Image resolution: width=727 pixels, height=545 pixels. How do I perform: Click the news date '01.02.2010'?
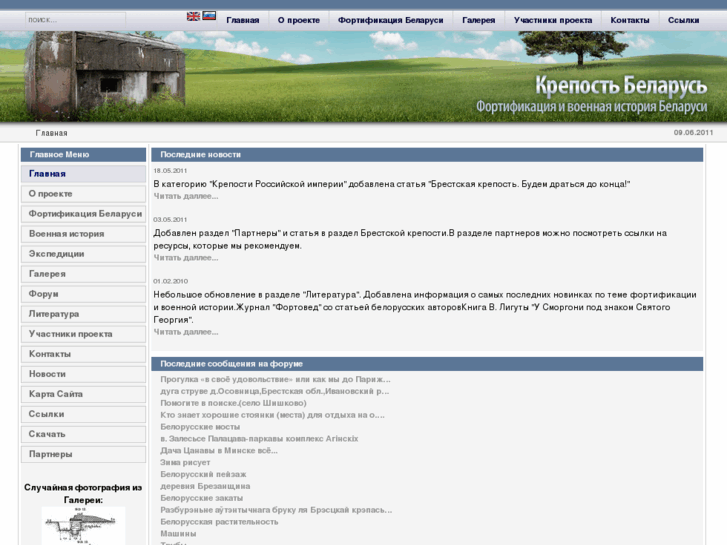click(x=171, y=281)
